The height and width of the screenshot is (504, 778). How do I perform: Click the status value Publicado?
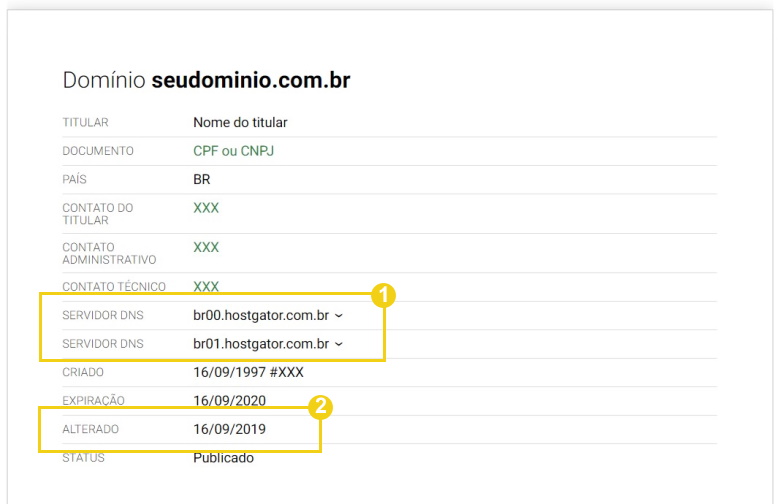click(223, 458)
